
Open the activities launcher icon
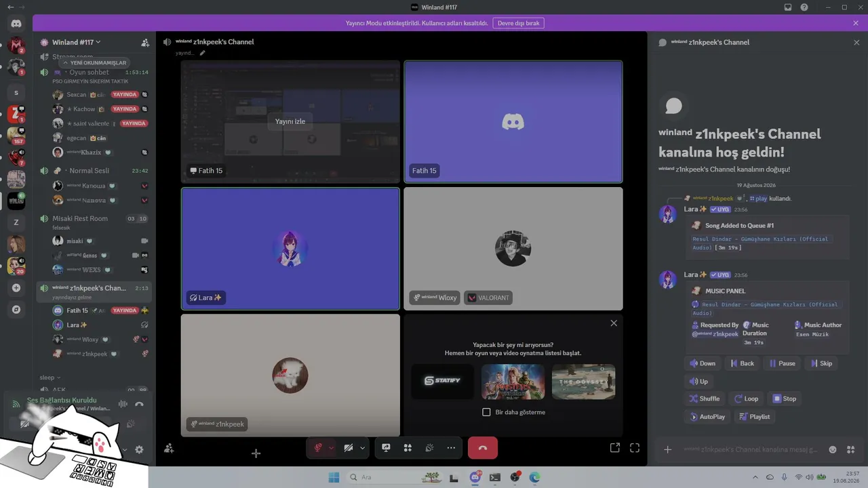[408, 448]
